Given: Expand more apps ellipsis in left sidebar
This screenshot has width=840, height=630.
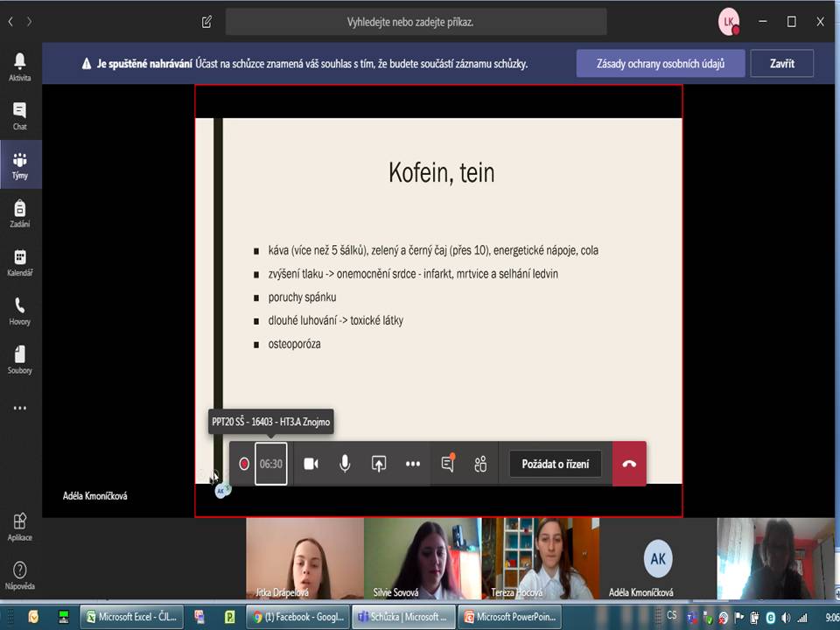Looking at the screenshot, I should click(x=19, y=408).
